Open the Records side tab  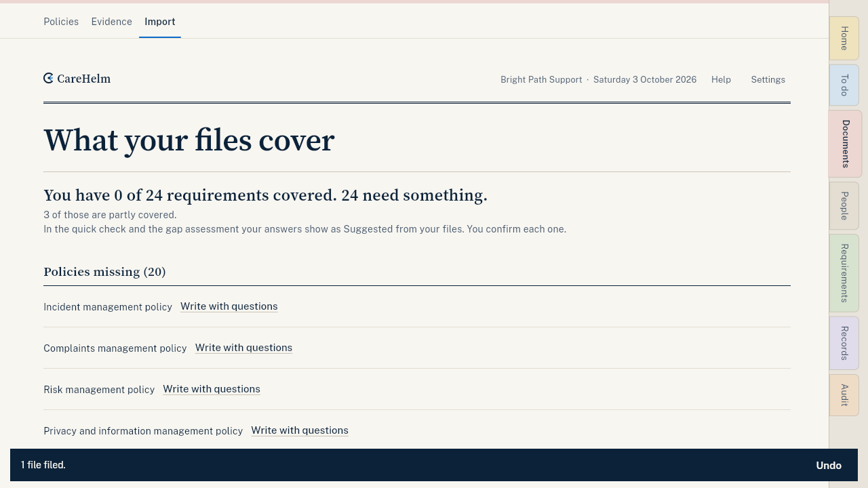[x=844, y=343]
